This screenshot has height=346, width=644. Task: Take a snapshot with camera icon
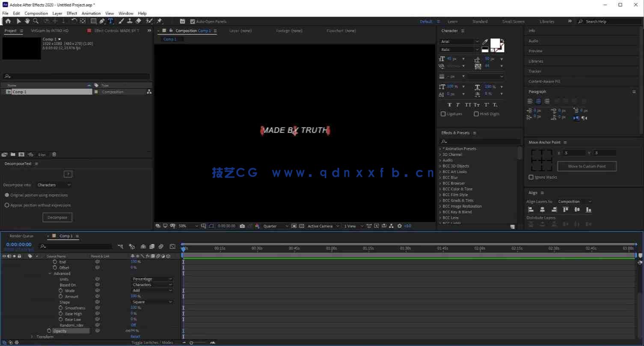tap(242, 226)
